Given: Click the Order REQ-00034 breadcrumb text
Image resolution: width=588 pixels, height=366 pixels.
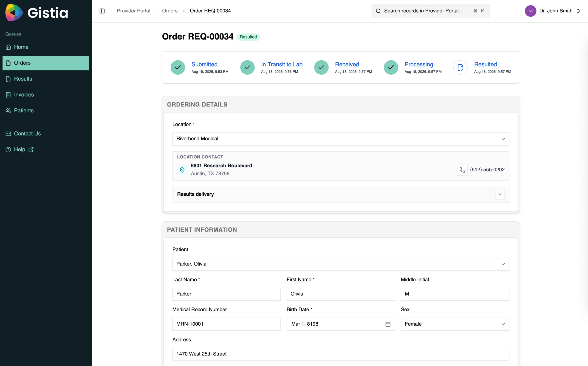Looking at the screenshot, I should pos(210,11).
